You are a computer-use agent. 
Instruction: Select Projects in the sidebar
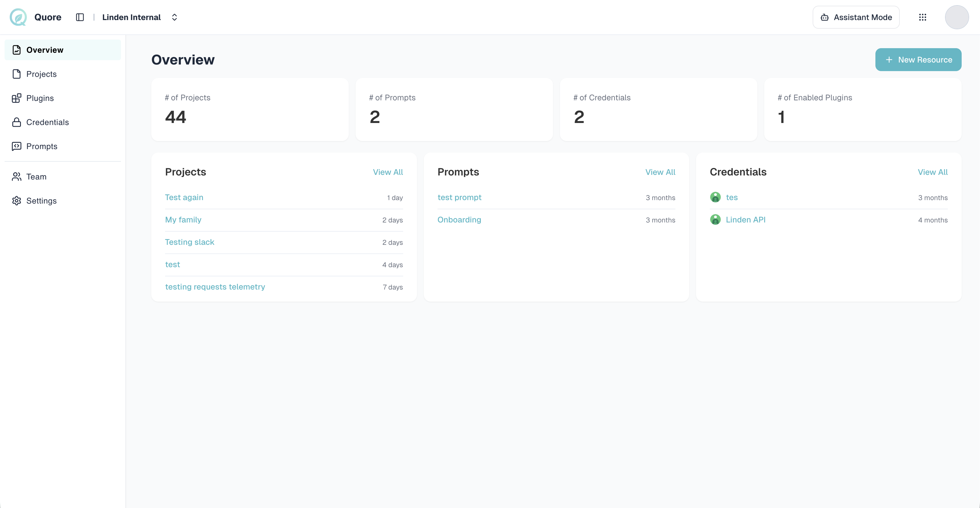pyautogui.click(x=41, y=74)
